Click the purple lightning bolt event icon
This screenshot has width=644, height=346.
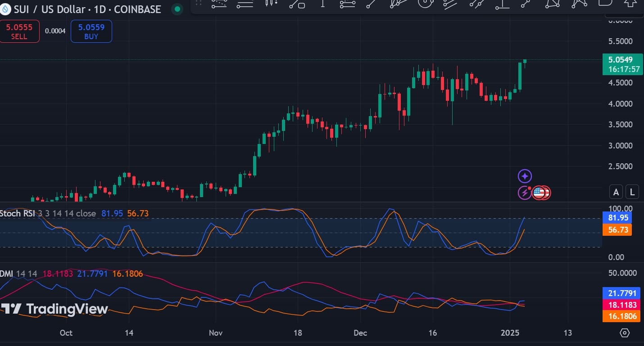pyautogui.click(x=524, y=193)
